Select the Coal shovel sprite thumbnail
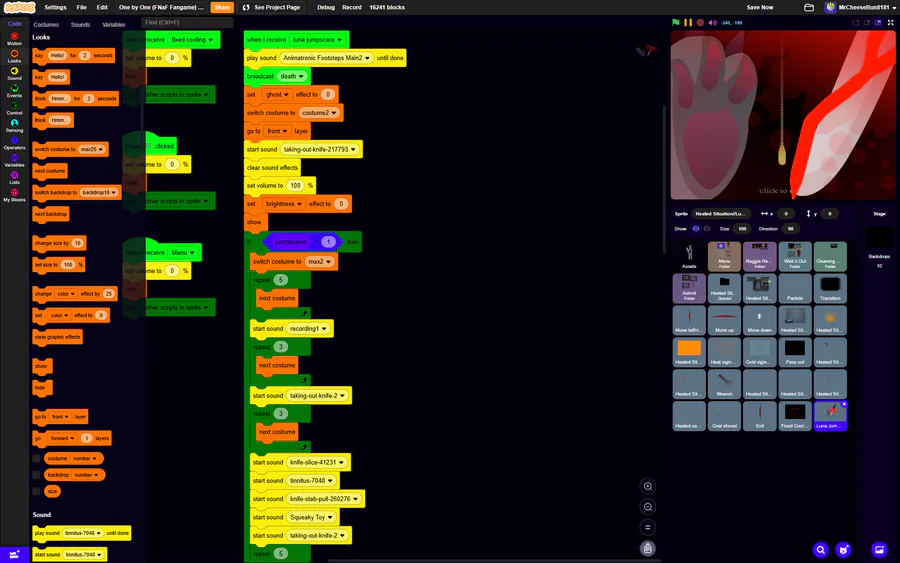Viewport: 900px width, 563px height. point(724,416)
